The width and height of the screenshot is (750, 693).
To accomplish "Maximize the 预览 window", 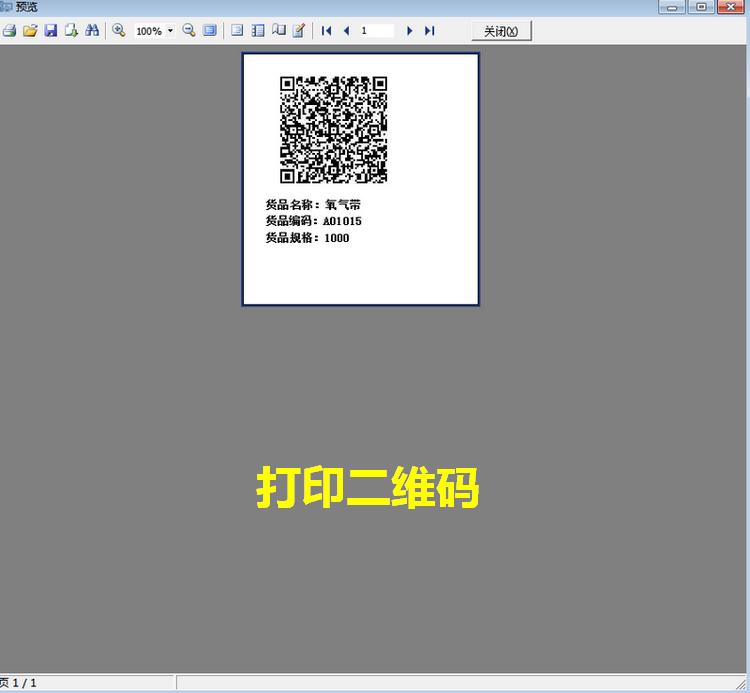I will point(701,7).
